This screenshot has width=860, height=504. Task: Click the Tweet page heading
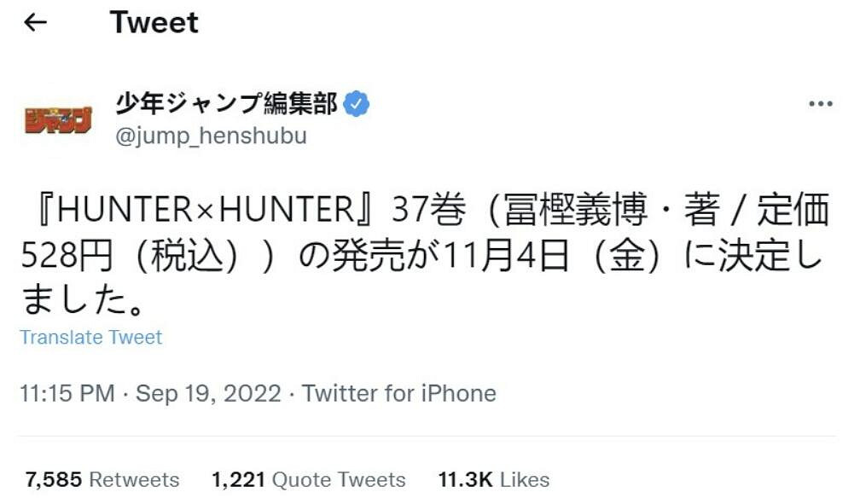tap(154, 23)
